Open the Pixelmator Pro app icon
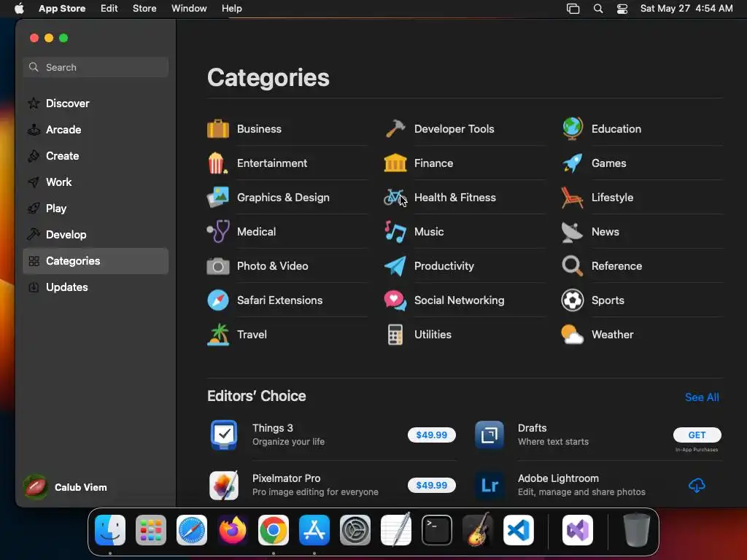The image size is (747, 560). (x=224, y=485)
